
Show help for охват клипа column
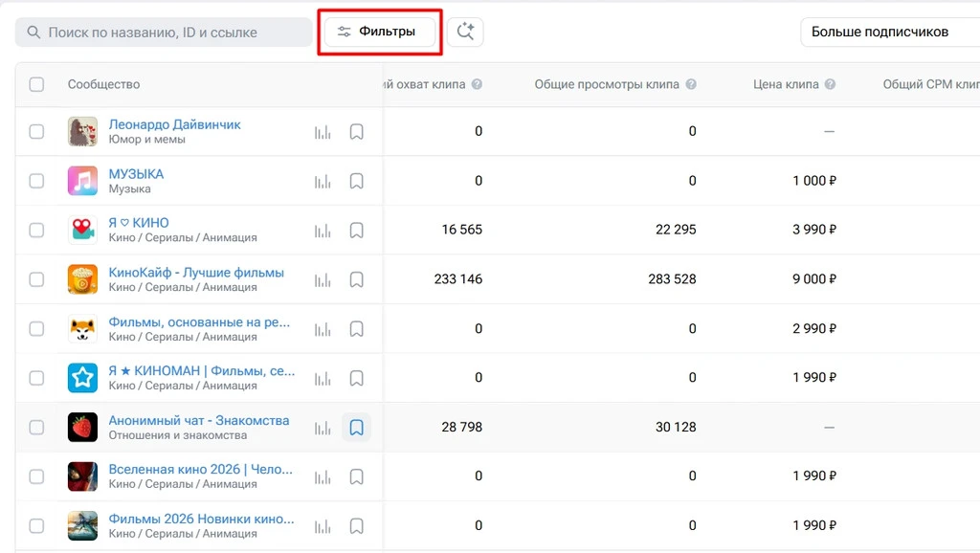click(x=477, y=84)
